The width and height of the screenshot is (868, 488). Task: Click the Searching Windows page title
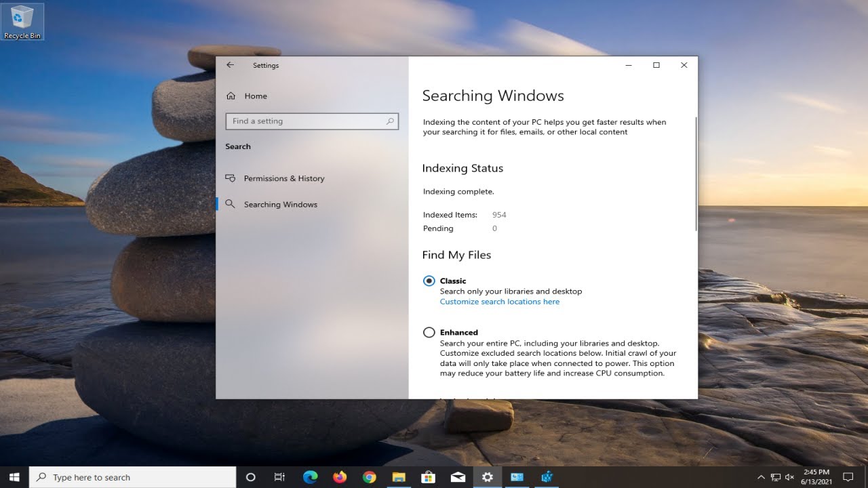(493, 96)
